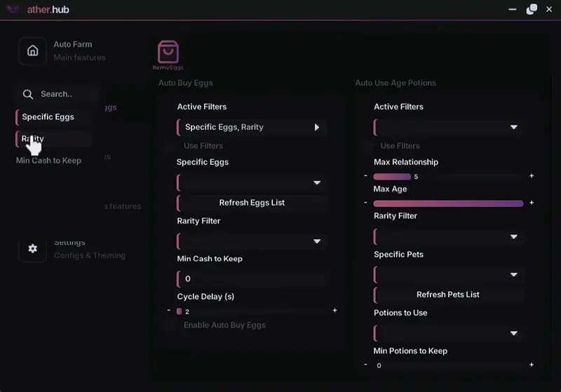Adjust the Cycle Delay slider

[252, 311]
